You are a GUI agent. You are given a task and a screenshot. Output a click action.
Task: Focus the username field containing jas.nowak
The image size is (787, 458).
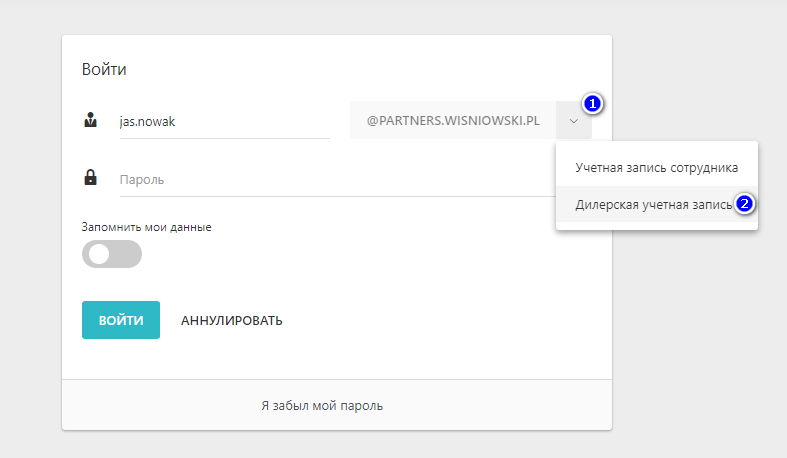(224, 121)
